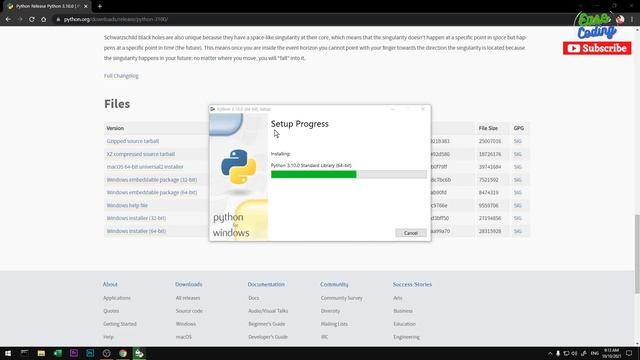This screenshot has width=640, height=360.
Task: Click file size 25007016 cell
Action: (x=490, y=141)
